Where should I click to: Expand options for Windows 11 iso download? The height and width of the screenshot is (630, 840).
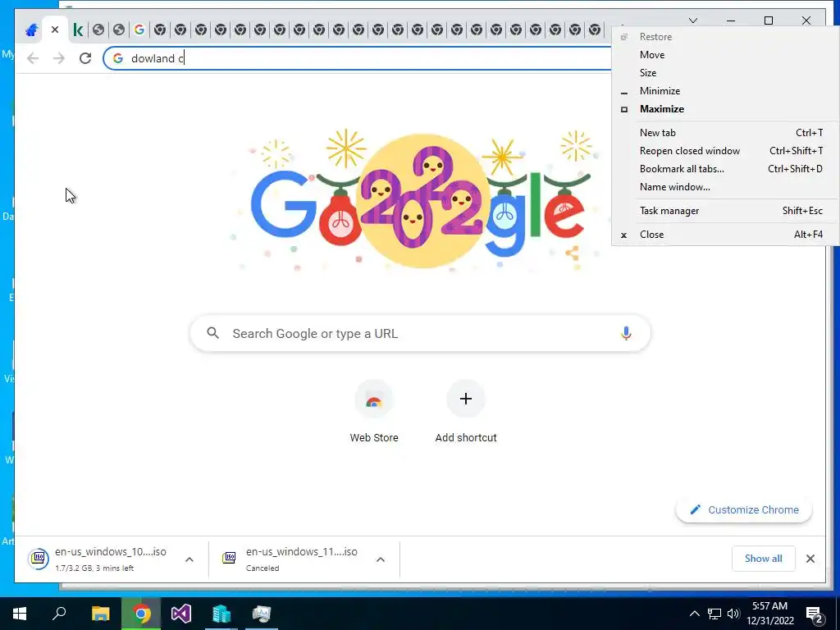(381, 559)
